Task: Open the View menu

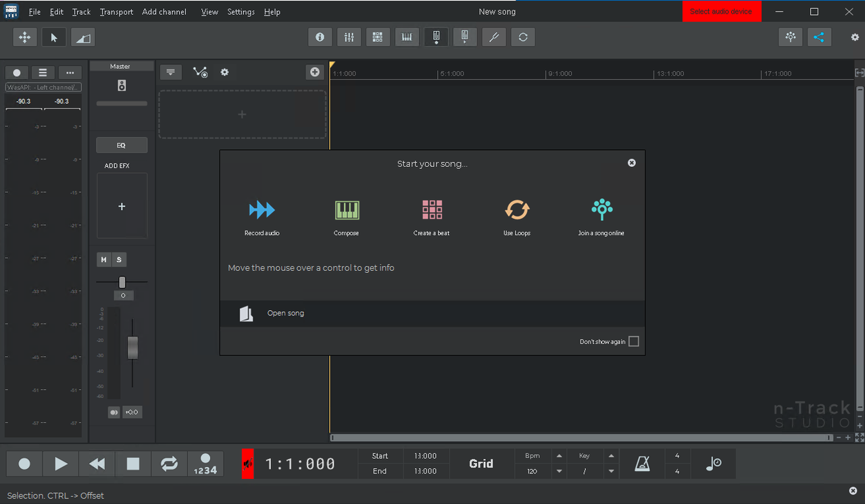Action: (209, 12)
